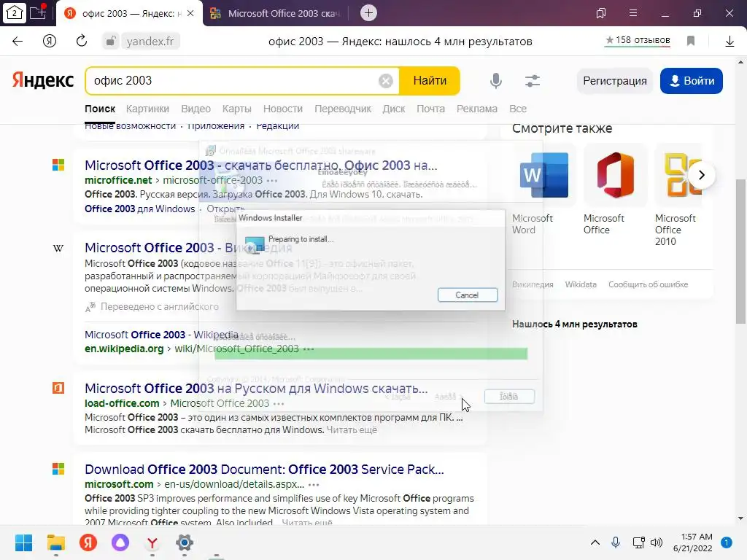
Task: Click the Регистрация button
Action: (615, 81)
